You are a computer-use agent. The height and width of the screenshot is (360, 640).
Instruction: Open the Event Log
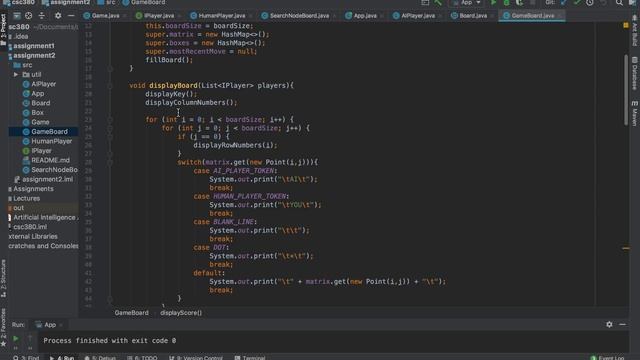point(608,358)
